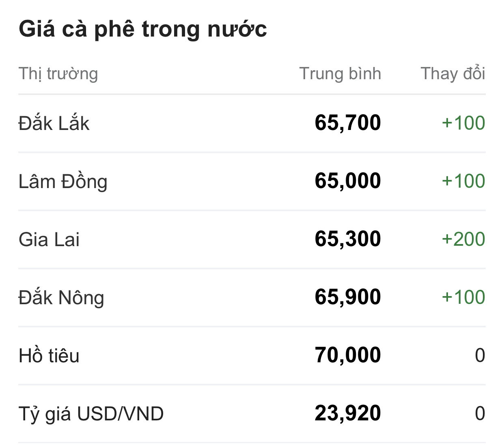Open the Đắk Lắk market row label
Screen dimensions: 504x448
54,123
